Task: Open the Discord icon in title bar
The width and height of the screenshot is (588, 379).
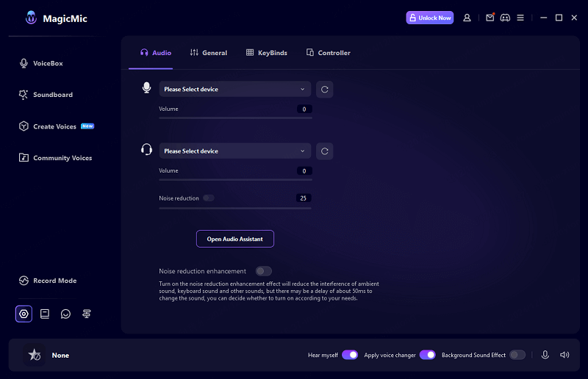Action: coord(505,18)
